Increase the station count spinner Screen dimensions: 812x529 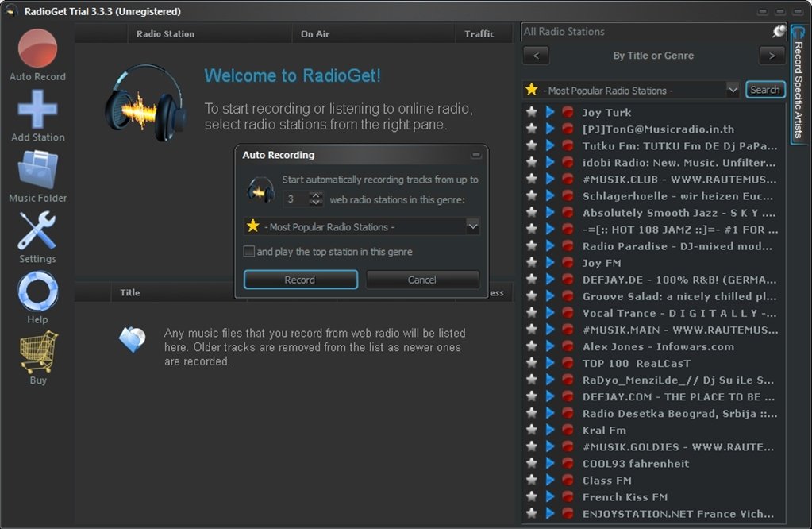click(x=315, y=195)
